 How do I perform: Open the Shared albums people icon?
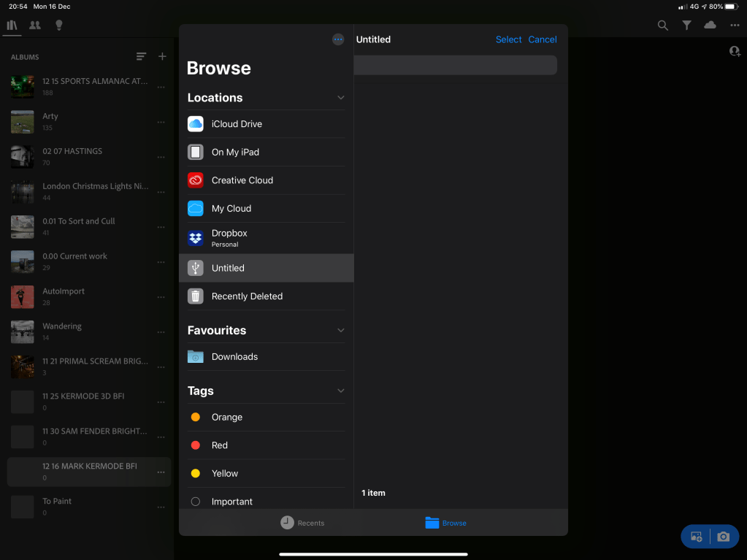pos(35,25)
